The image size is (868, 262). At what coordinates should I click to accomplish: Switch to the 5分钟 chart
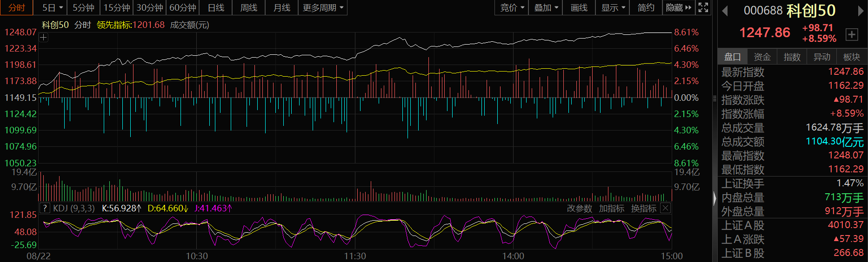point(84,7)
